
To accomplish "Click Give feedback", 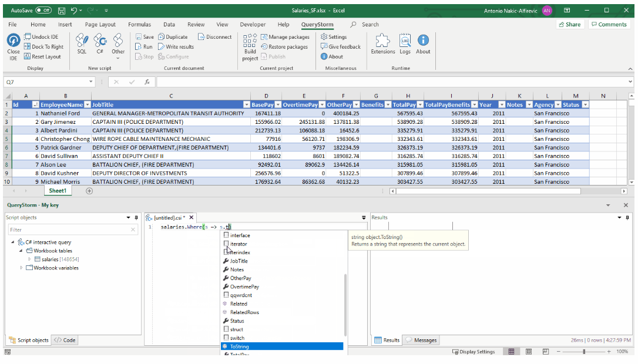I will pyautogui.click(x=341, y=47).
